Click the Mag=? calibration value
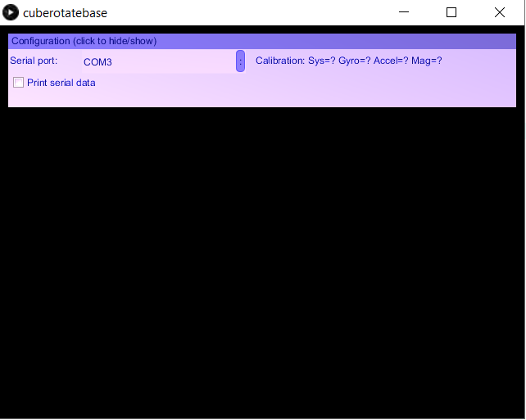Screen dimensions: 526x420 427,61
